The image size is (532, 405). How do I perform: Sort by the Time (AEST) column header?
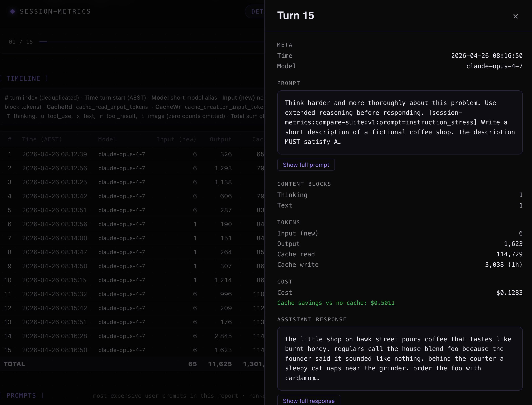click(x=42, y=139)
